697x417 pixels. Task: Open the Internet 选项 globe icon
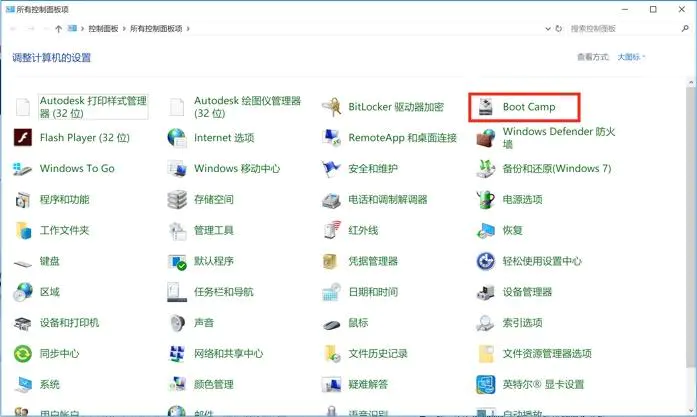pos(177,138)
